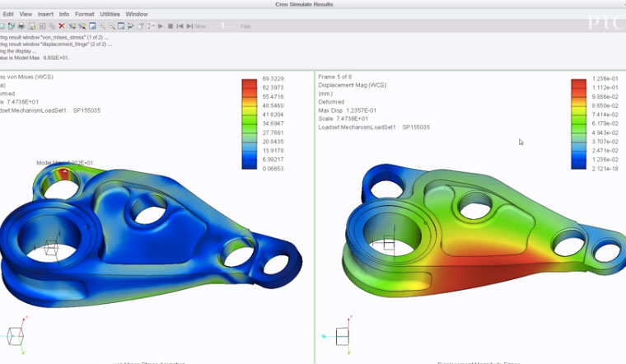Click the refit window icon
This screenshot has height=364, width=626.
pos(121,26)
